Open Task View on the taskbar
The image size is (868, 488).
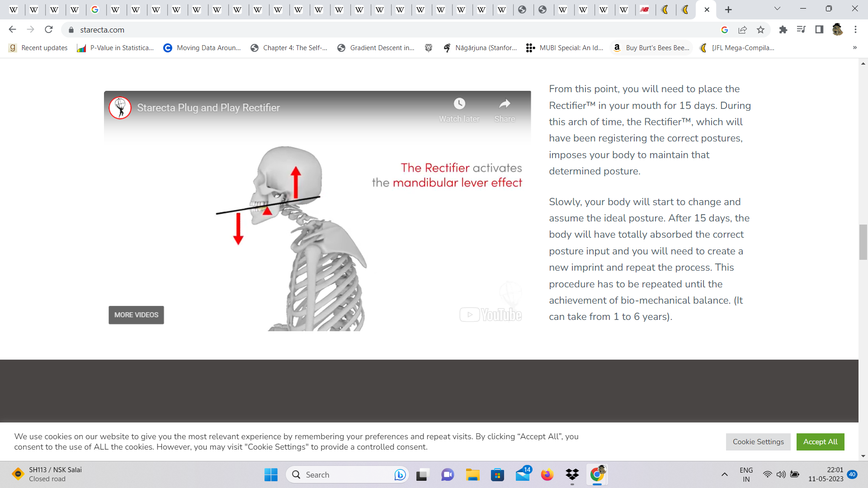click(x=422, y=474)
